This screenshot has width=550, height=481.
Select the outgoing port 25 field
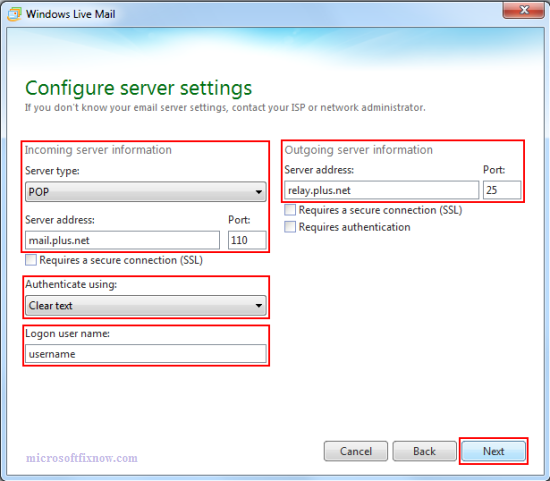[502, 190]
